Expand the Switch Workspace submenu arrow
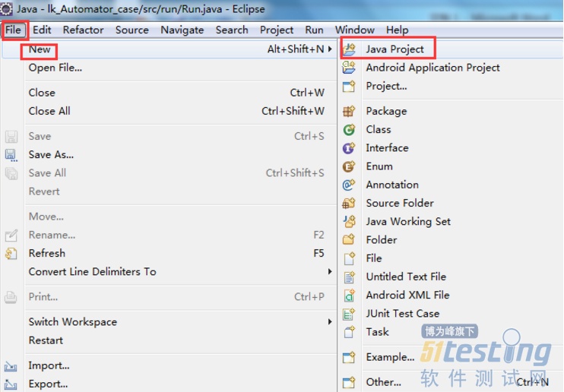The height and width of the screenshot is (392, 564). (x=330, y=321)
